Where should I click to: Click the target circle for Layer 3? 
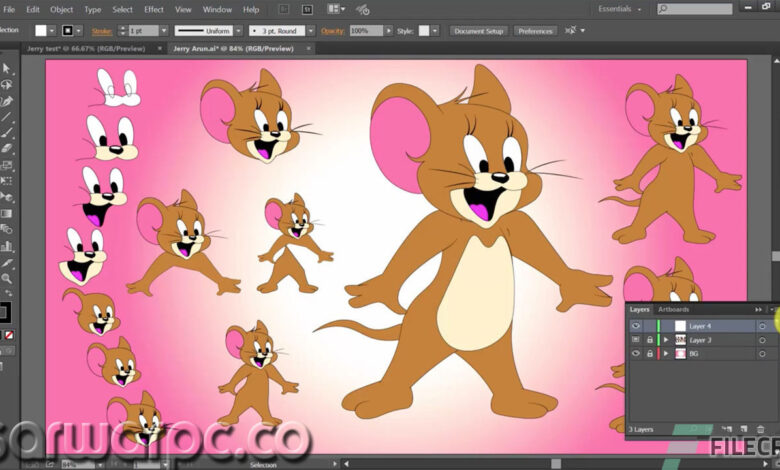coord(762,340)
